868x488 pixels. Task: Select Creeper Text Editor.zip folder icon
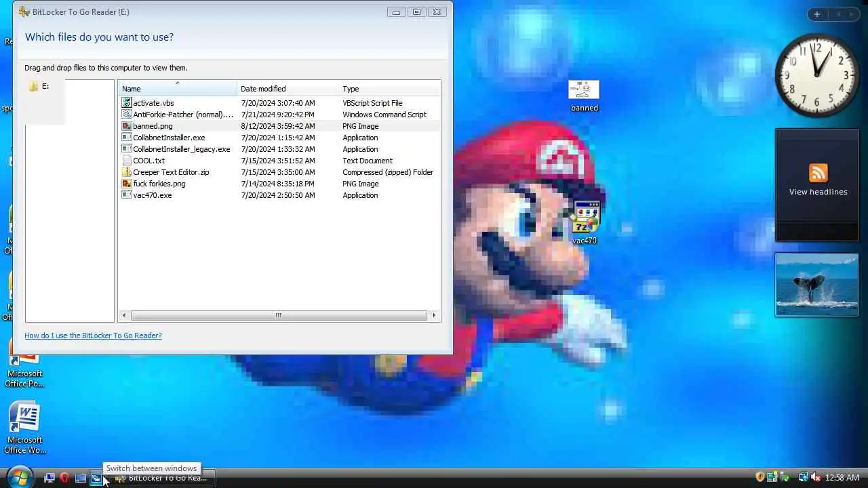[x=127, y=172]
